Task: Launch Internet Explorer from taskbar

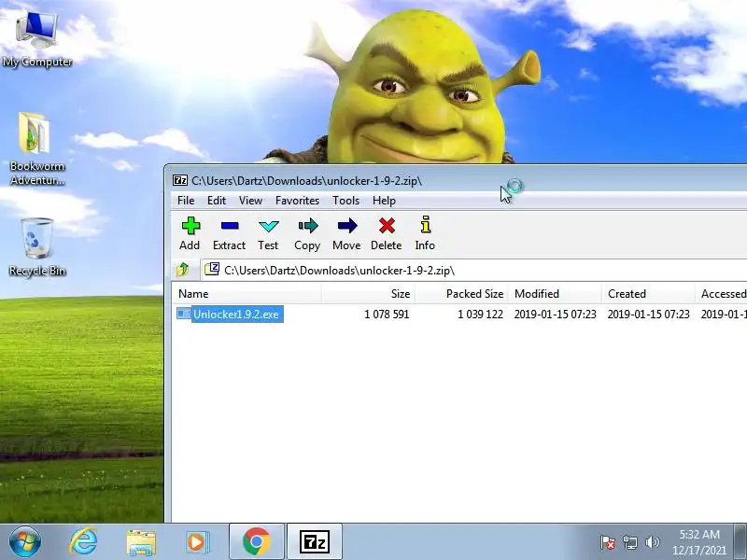Action: 83,541
